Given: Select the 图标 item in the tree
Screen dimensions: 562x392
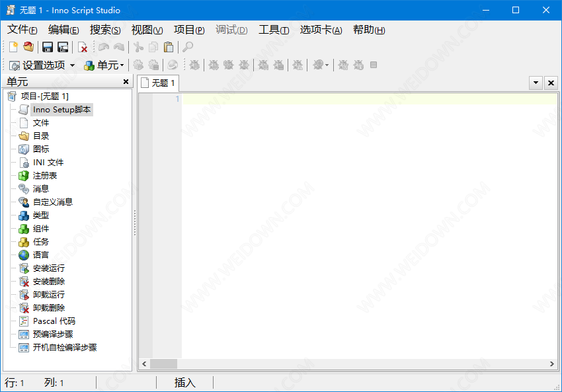Looking at the screenshot, I should 41,149.
